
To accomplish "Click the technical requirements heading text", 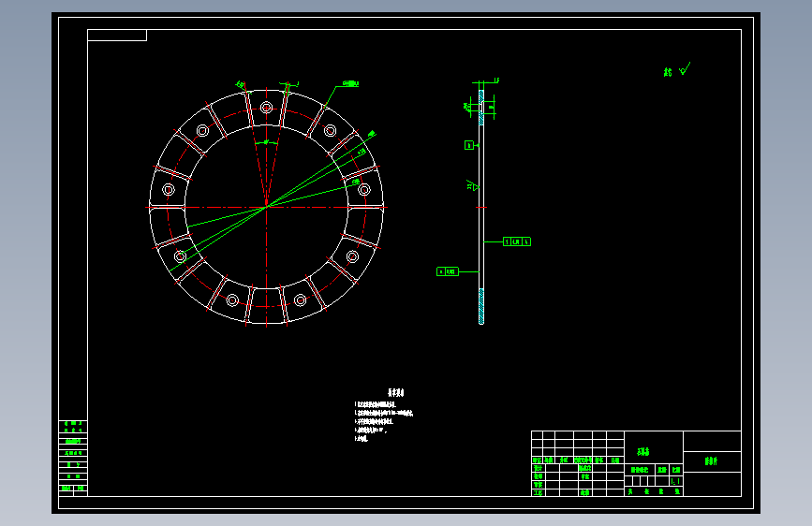I will [395, 392].
